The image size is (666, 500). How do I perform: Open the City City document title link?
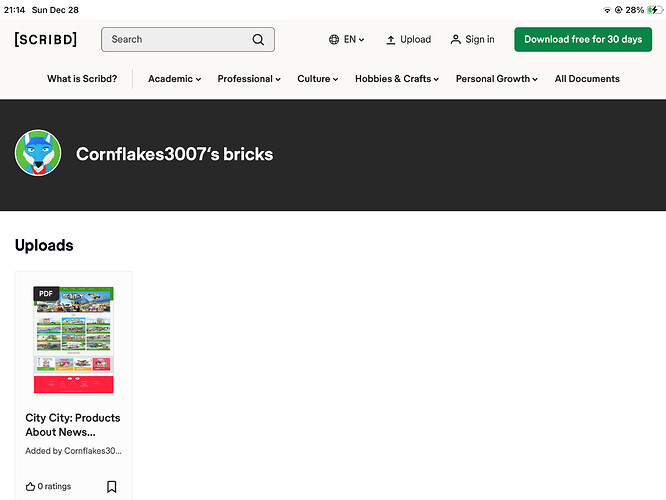pos(72,425)
